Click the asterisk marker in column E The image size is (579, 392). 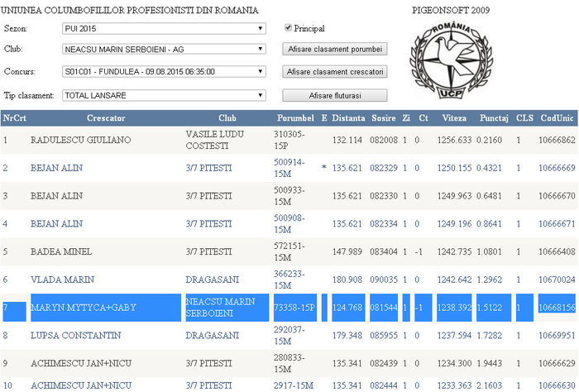pyautogui.click(x=324, y=168)
